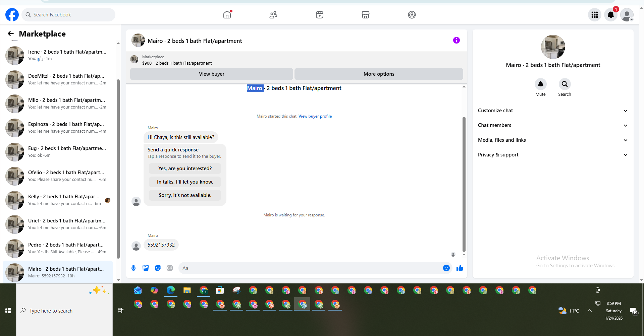This screenshot has width=644, height=336.
Task: Open Kelly conversation in list
Action: click(58, 200)
